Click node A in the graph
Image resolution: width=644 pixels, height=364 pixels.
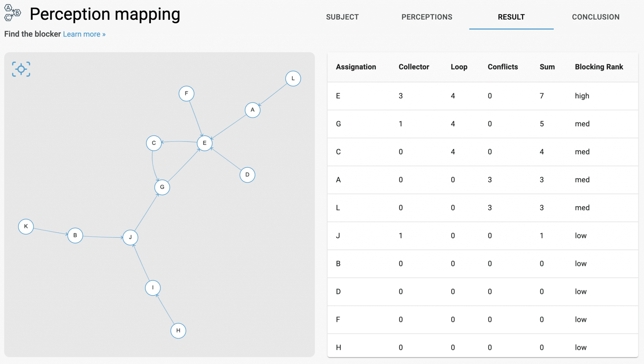(253, 110)
